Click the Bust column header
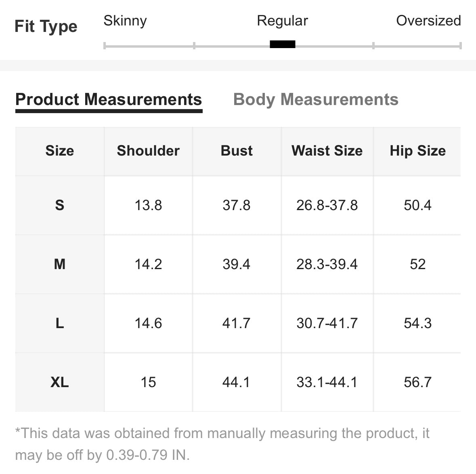The height and width of the screenshot is (474, 476). (x=237, y=151)
